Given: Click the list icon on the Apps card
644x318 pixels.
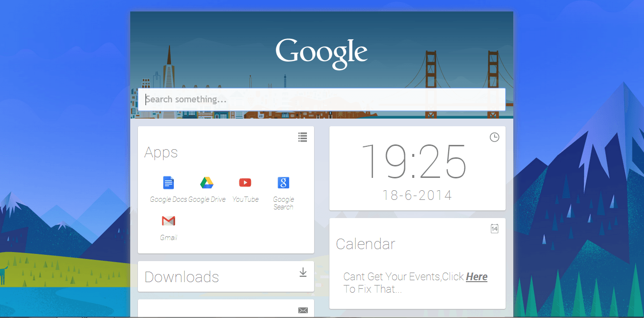Looking at the screenshot, I should click(x=303, y=137).
